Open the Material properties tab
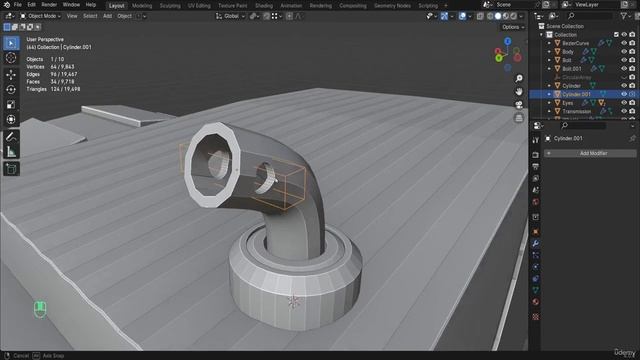This screenshot has width=640, height=360. coord(536,302)
